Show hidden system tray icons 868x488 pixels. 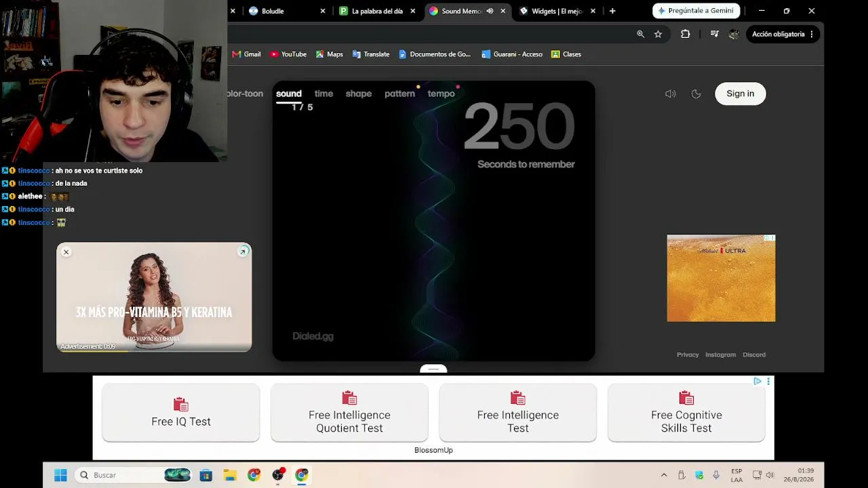coord(664,475)
